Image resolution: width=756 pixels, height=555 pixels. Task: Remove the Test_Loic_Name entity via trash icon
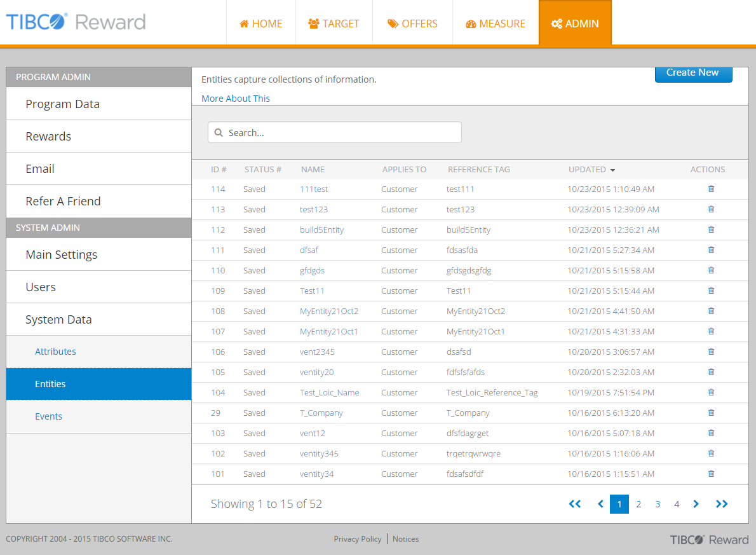click(x=711, y=392)
